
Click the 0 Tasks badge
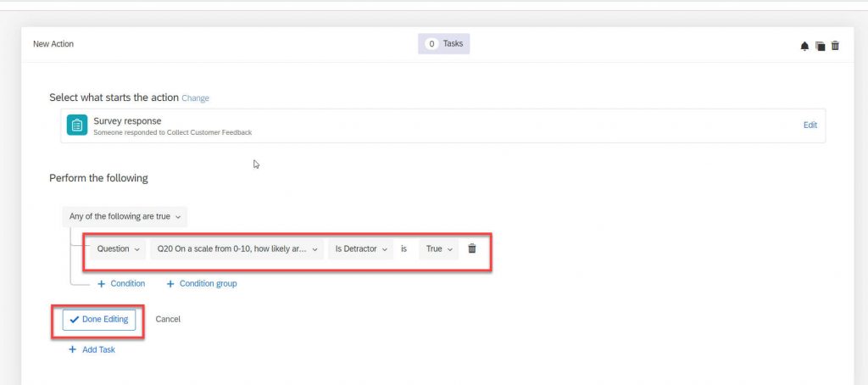(443, 43)
